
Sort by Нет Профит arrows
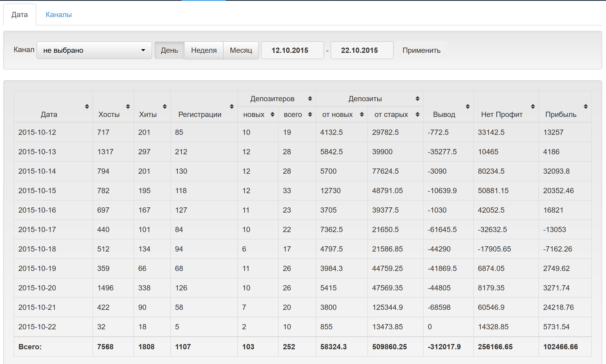pyautogui.click(x=533, y=106)
